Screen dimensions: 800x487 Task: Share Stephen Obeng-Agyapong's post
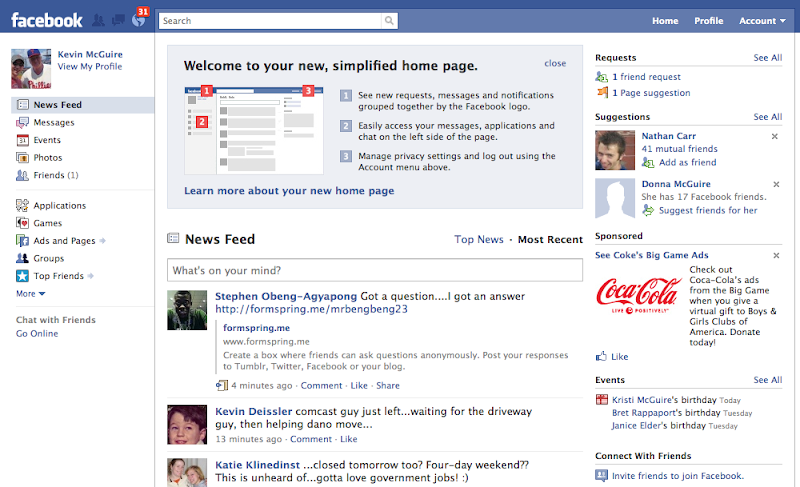(388, 386)
